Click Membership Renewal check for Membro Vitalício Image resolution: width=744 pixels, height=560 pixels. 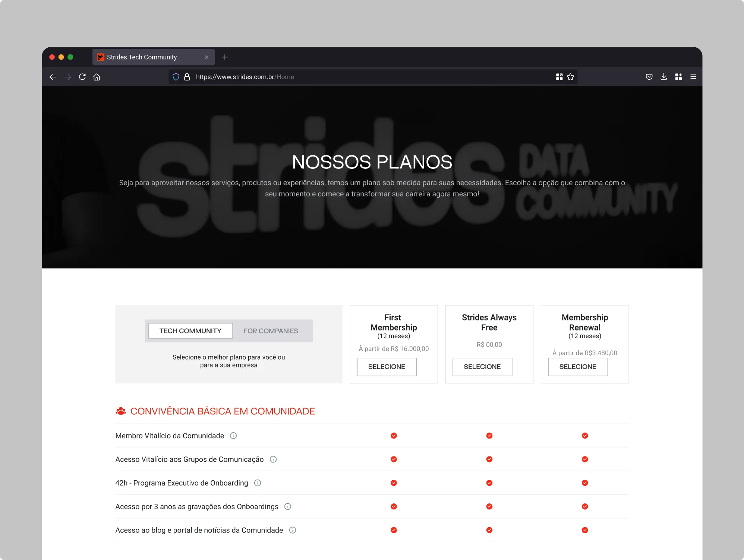[x=585, y=436]
